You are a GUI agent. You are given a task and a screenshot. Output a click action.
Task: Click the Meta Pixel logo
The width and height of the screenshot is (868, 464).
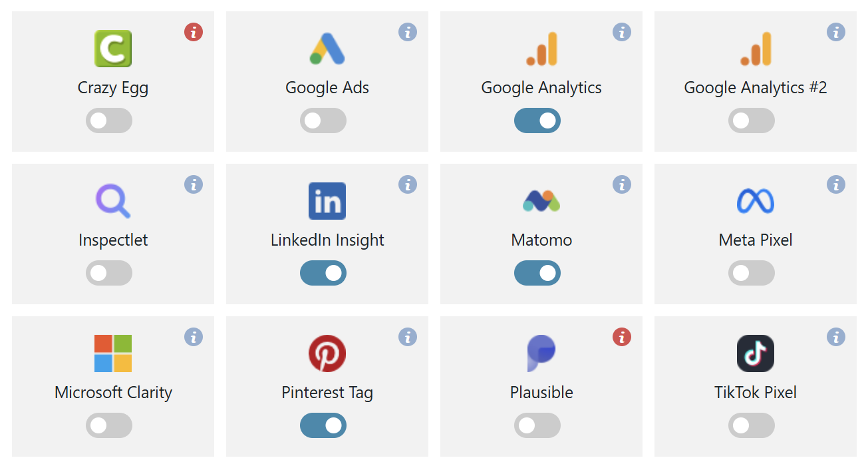click(x=756, y=201)
